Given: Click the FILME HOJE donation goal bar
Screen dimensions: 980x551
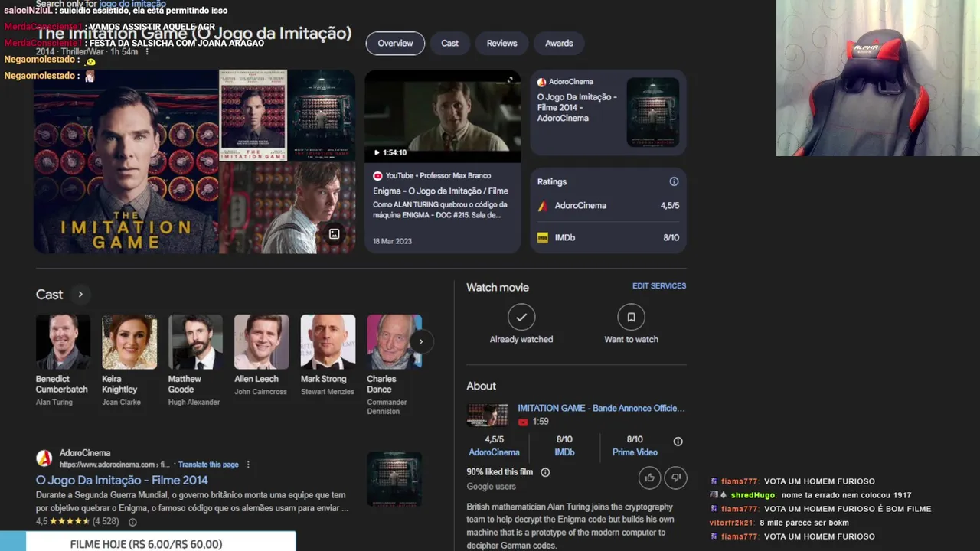Looking at the screenshot, I should pyautogui.click(x=147, y=542).
